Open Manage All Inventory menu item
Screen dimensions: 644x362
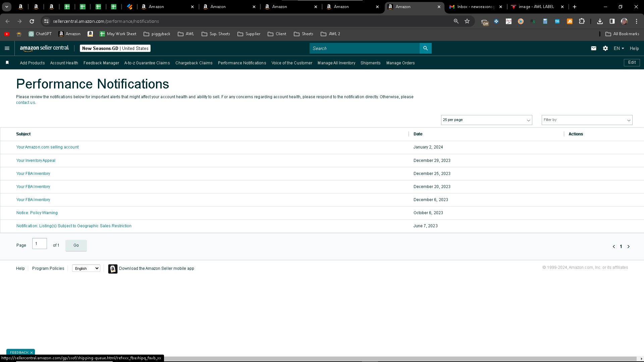336,63
